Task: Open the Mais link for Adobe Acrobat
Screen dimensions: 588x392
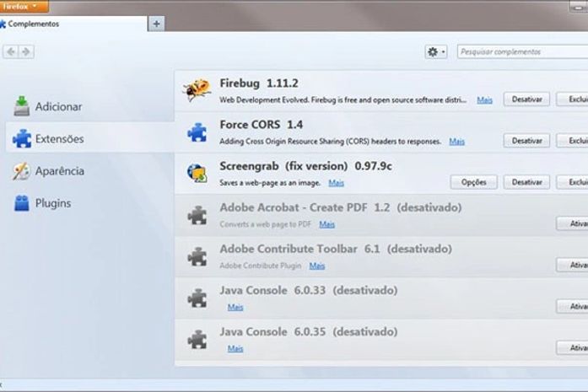Action: pos(326,224)
